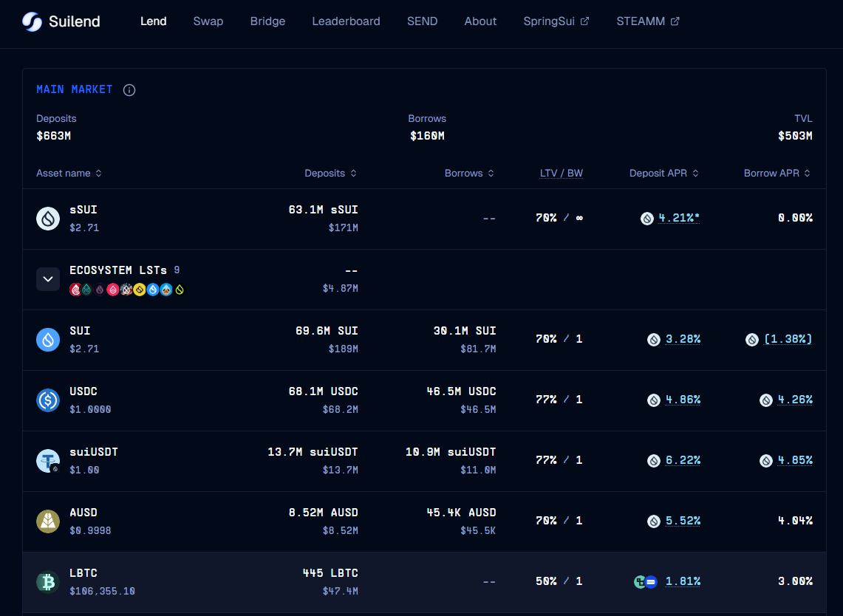Click the LTV / BW column header
The image size is (843, 616).
point(562,173)
